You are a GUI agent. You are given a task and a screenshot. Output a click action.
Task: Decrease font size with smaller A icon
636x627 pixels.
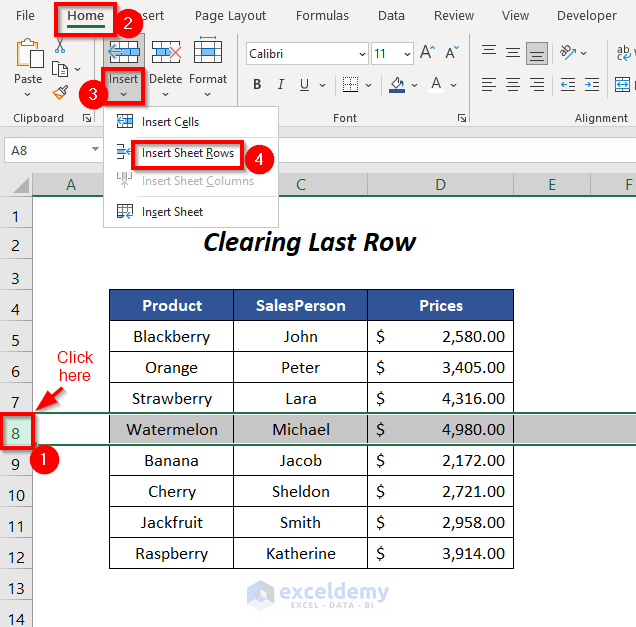452,52
